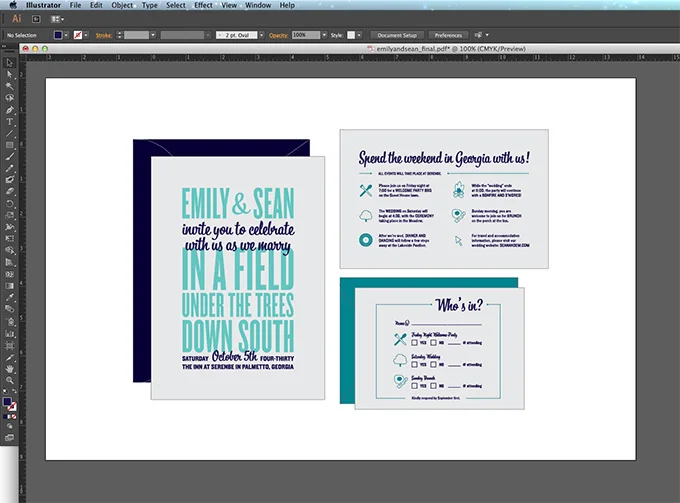Select the Artboard tool

pyautogui.click(x=10, y=346)
